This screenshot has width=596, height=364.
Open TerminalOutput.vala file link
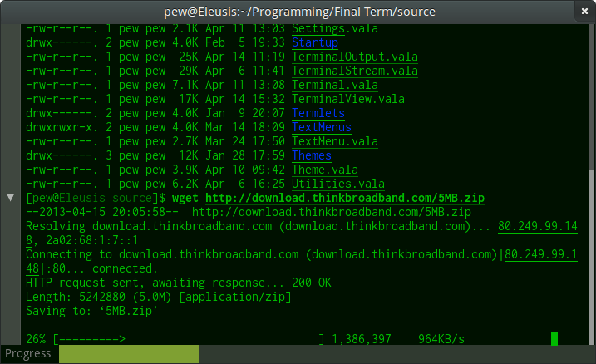355,57
